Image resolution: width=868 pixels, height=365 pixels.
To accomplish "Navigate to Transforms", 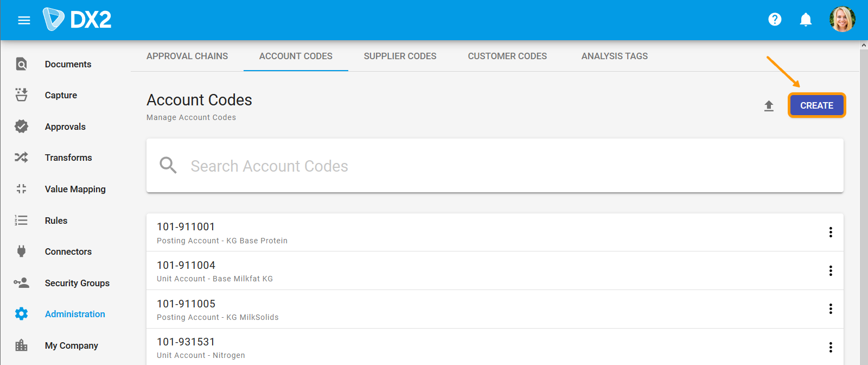I will (68, 158).
